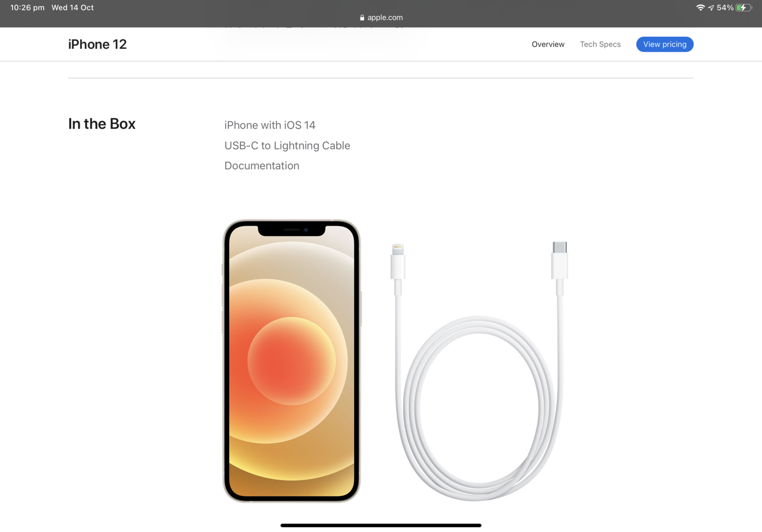Tap the Wi-Fi status icon
Viewport: 762px width, 532px height.
[700, 8]
